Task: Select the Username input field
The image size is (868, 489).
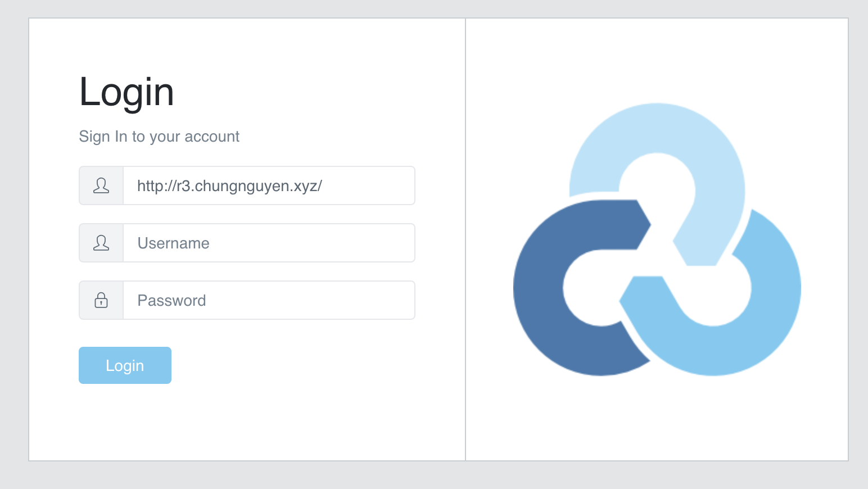Action: [269, 243]
